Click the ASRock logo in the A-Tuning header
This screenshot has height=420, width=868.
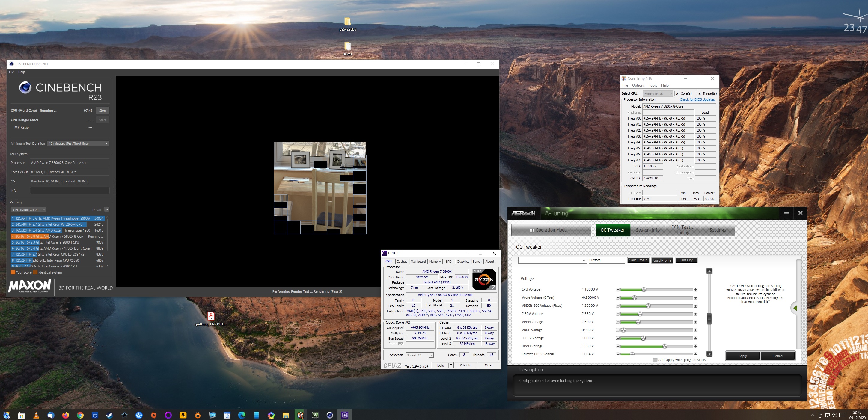click(x=523, y=213)
